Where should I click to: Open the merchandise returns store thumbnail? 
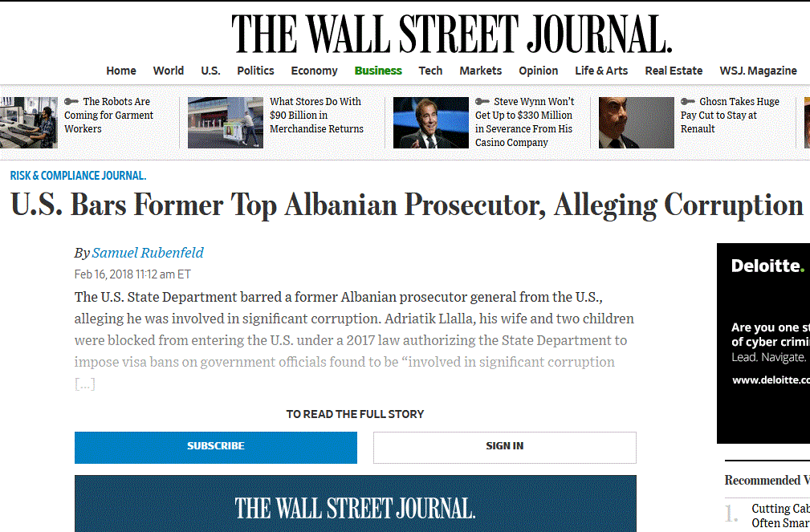click(x=225, y=123)
